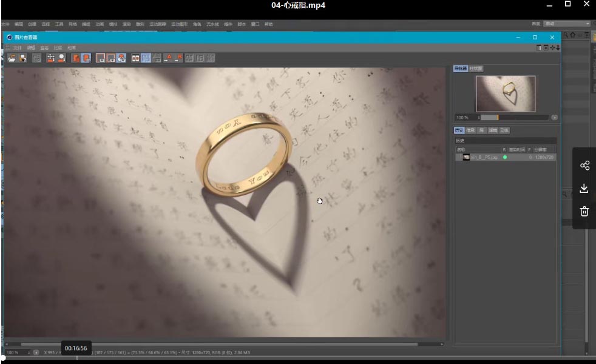
Task: Click the open image folder icon
Action: (12, 58)
